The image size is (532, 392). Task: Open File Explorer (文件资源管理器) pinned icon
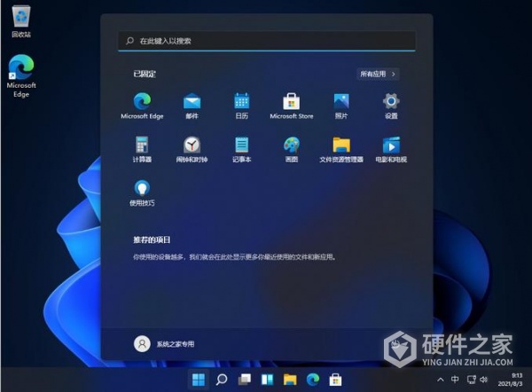(x=341, y=149)
